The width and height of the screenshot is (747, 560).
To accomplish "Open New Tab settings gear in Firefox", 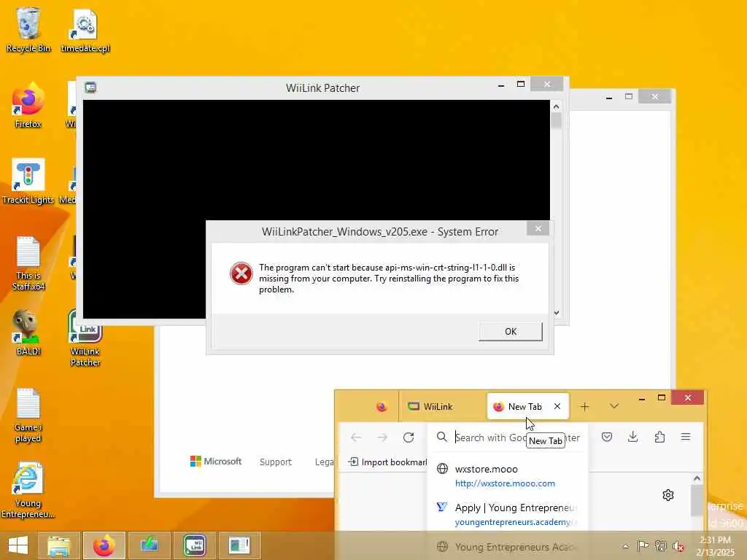I will [668, 495].
